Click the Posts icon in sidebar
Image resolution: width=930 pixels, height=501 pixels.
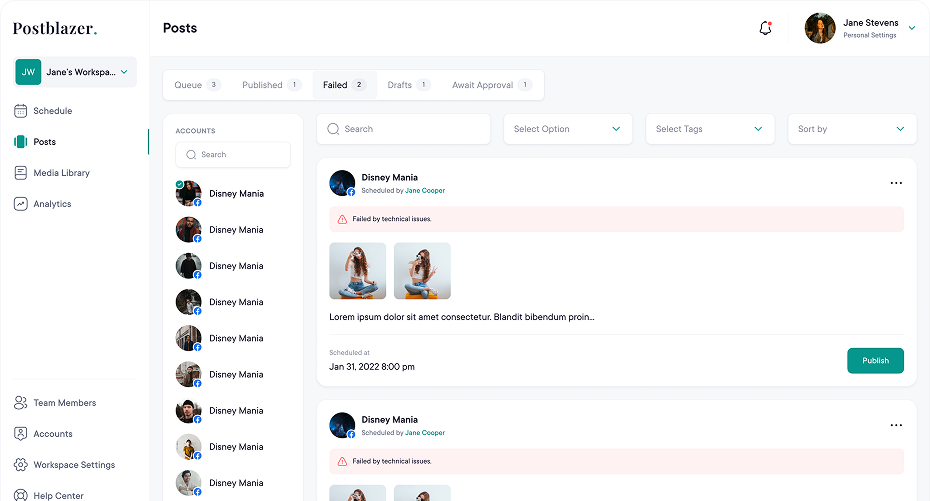pyautogui.click(x=21, y=142)
